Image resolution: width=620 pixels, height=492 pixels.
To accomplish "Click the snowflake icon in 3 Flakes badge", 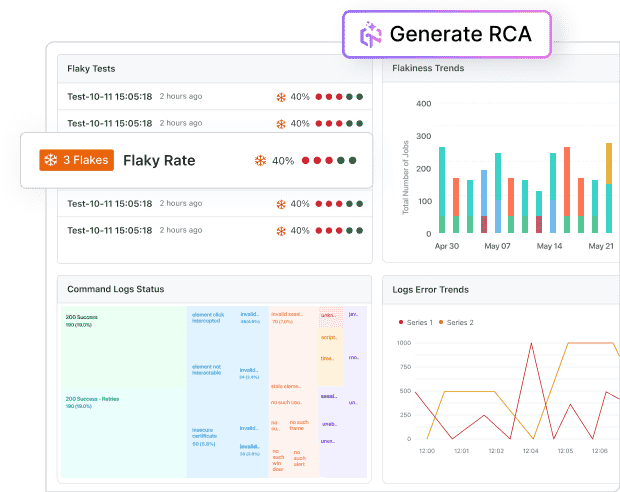I will click(x=50, y=160).
